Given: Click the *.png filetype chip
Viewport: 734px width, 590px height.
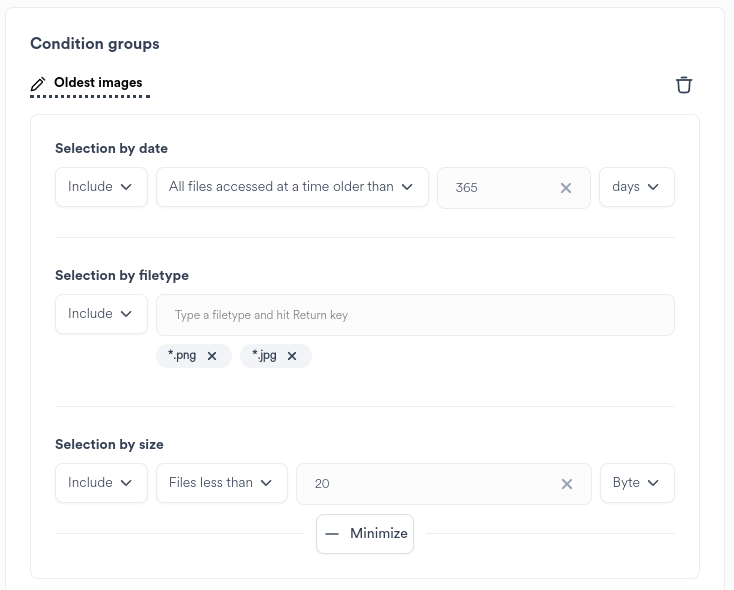Looking at the screenshot, I should (x=182, y=356).
